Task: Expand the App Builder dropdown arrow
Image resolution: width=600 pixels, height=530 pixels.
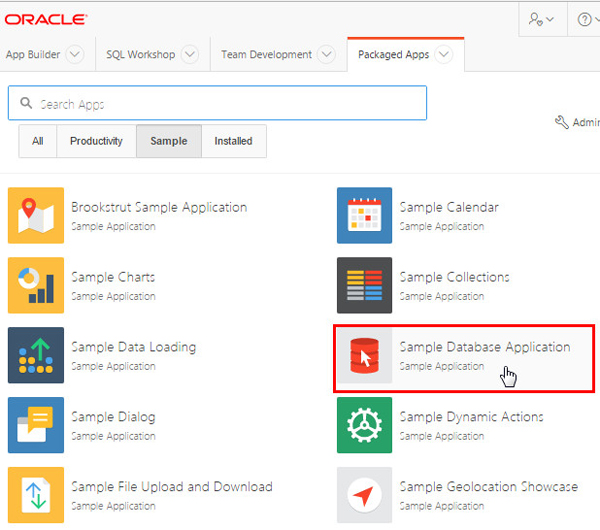Action: click(x=75, y=55)
